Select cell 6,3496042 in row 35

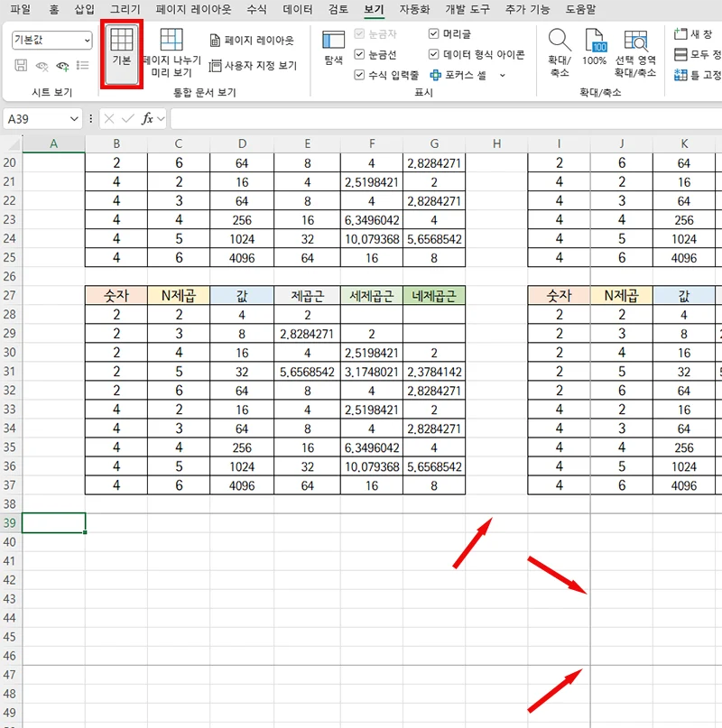click(372, 447)
